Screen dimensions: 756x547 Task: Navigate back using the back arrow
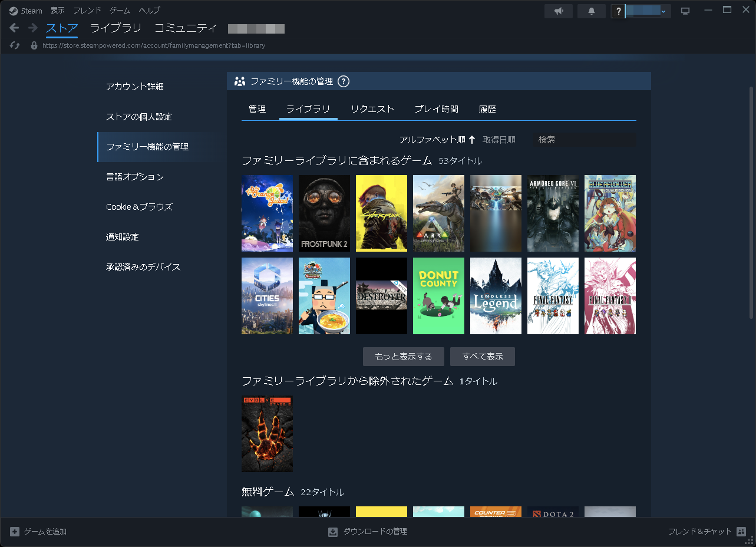point(14,28)
